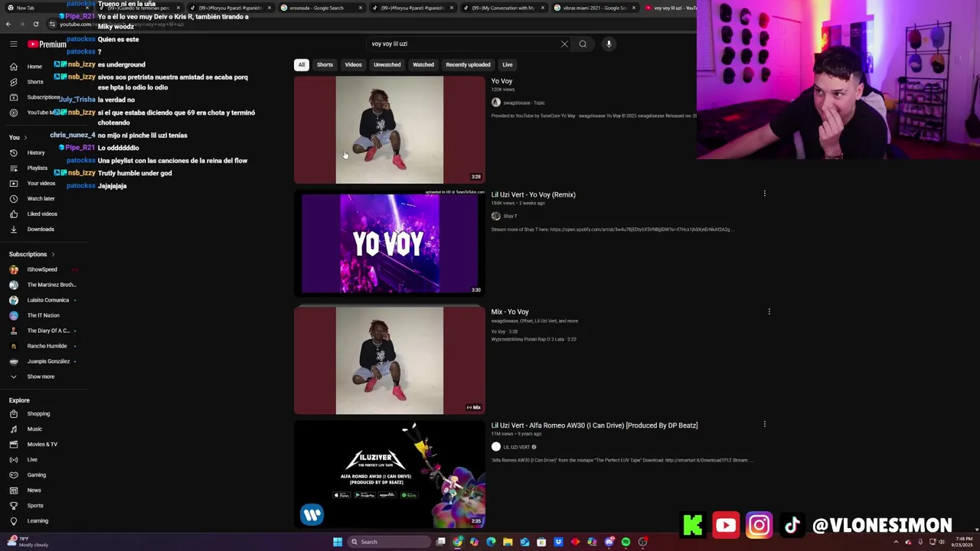This screenshot has height=551, width=980.
Task: Expand the Subscriptions section header
Action: pos(31,254)
